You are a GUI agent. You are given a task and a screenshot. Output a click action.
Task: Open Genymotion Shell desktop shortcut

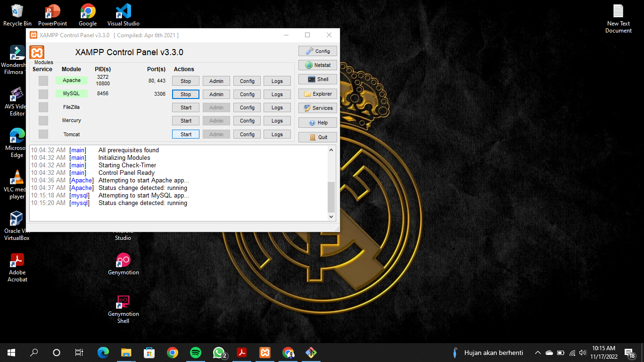click(123, 309)
